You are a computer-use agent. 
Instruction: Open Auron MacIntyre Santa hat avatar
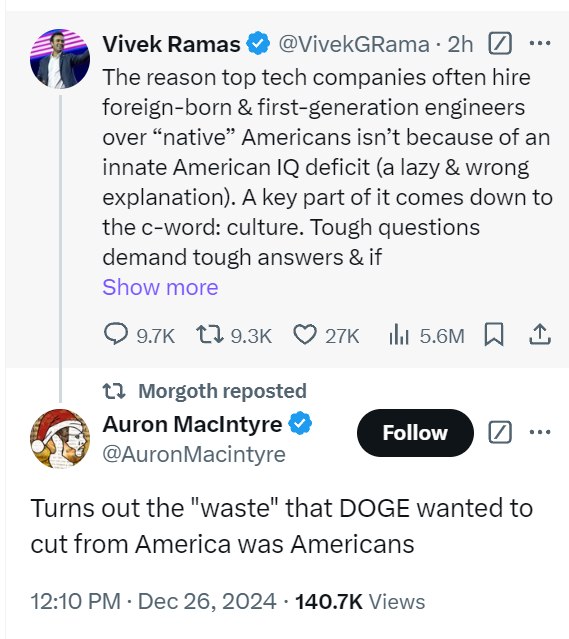click(x=60, y=438)
